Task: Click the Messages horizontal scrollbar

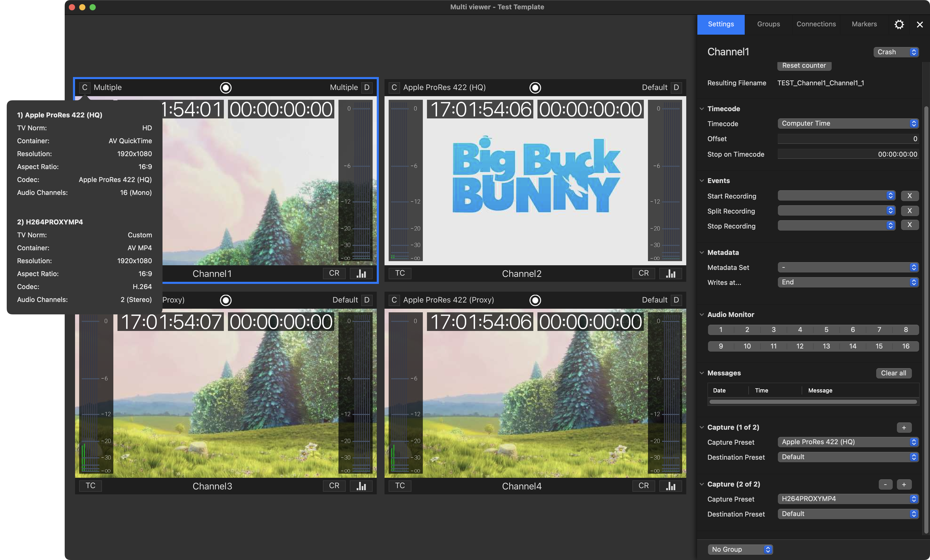Action: pos(813,402)
